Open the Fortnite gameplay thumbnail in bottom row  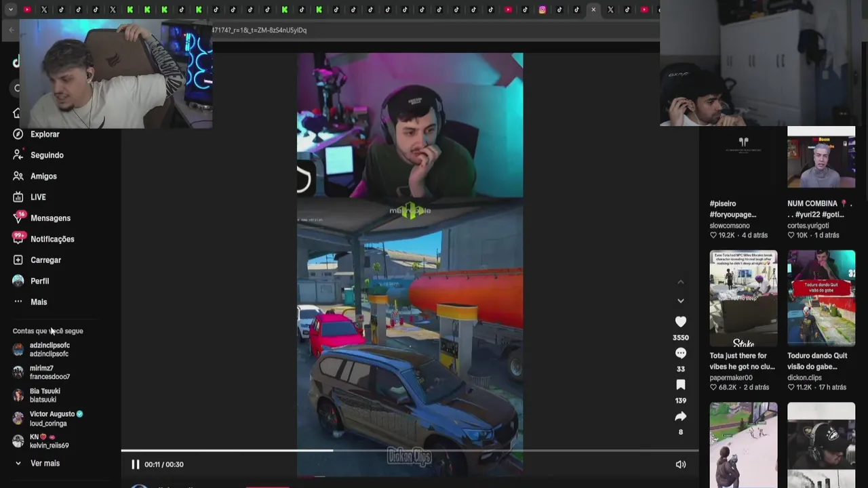[x=743, y=445]
